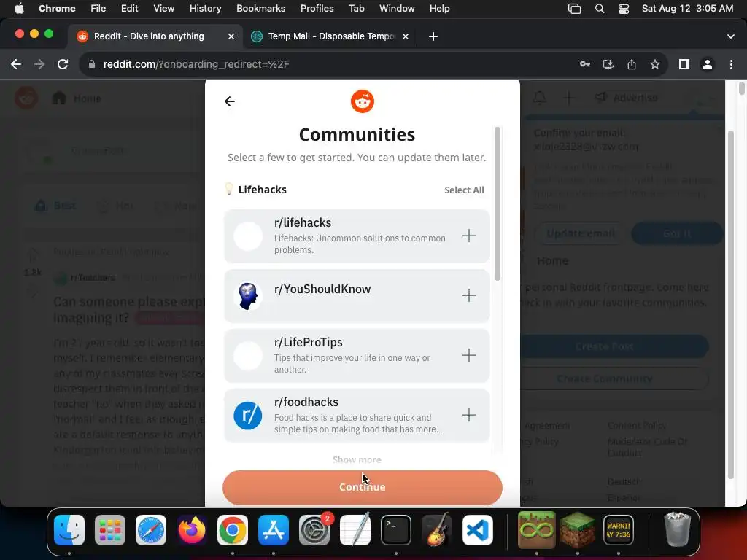The height and width of the screenshot is (560, 747).
Task: Click the site lock icon
Action: pyautogui.click(x=92, y=64)
